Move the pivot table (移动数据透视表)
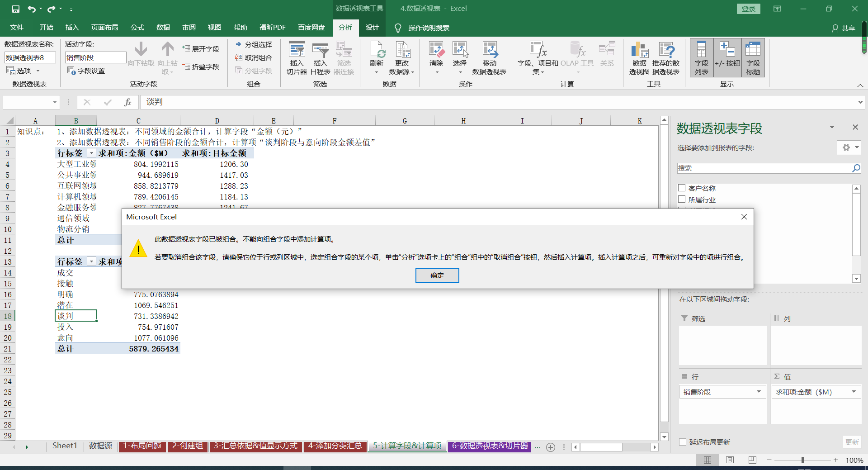The height and width of the screenshot is (470, 868). pos(489,58)
